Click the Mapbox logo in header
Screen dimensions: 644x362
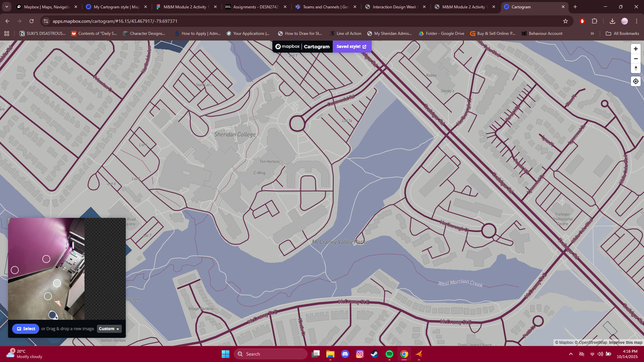pyautogui.click(x=287, y=47)
